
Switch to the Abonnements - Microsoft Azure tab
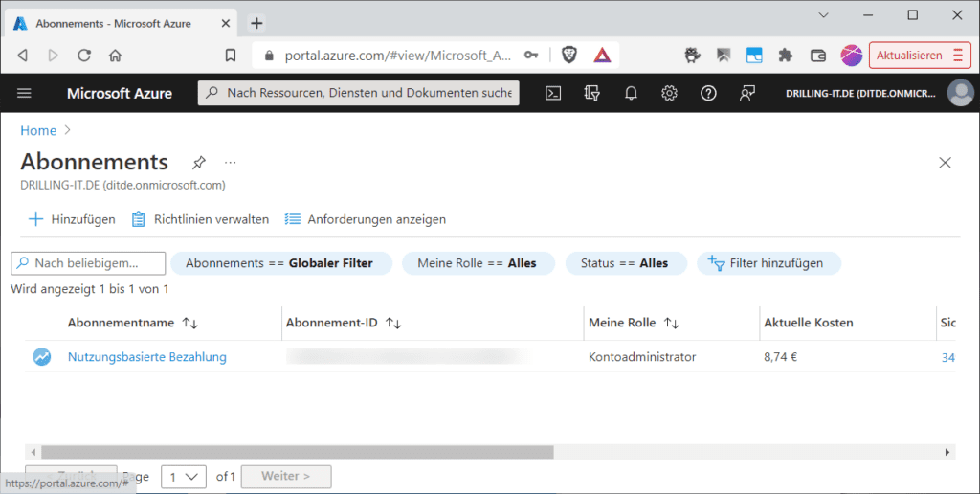pyautogui.click(x=122, y=23)
